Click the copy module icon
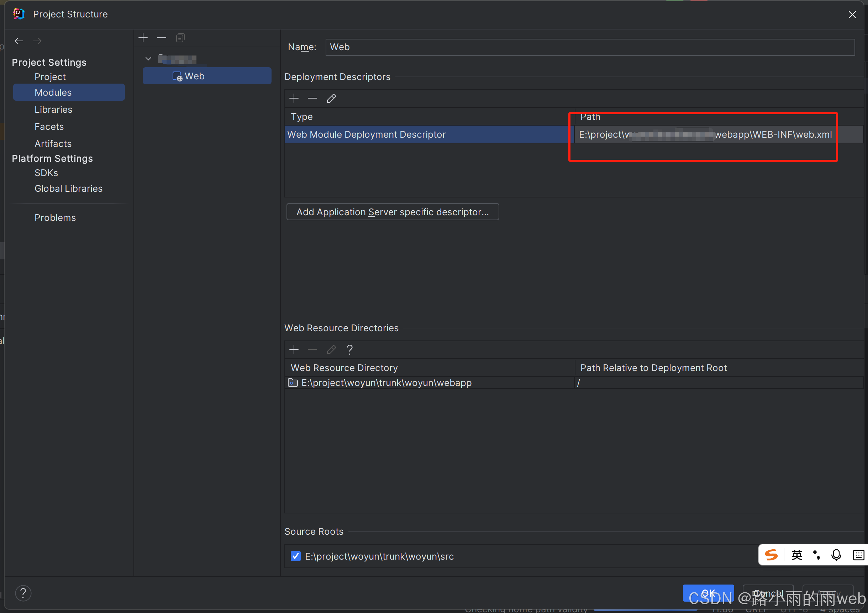The width and height of the screenshot is (868, 613). 180,38
